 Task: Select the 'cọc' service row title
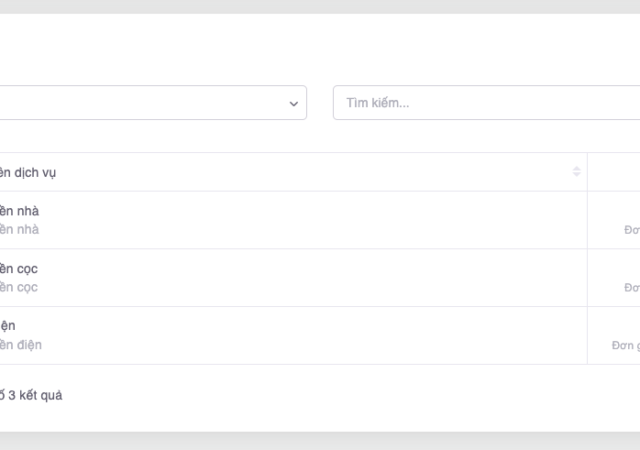(x=20, y=269)
